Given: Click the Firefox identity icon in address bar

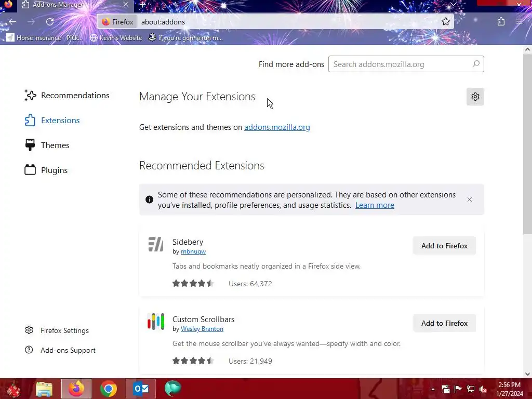Looking at the screenshot, I should coord(117,22).
